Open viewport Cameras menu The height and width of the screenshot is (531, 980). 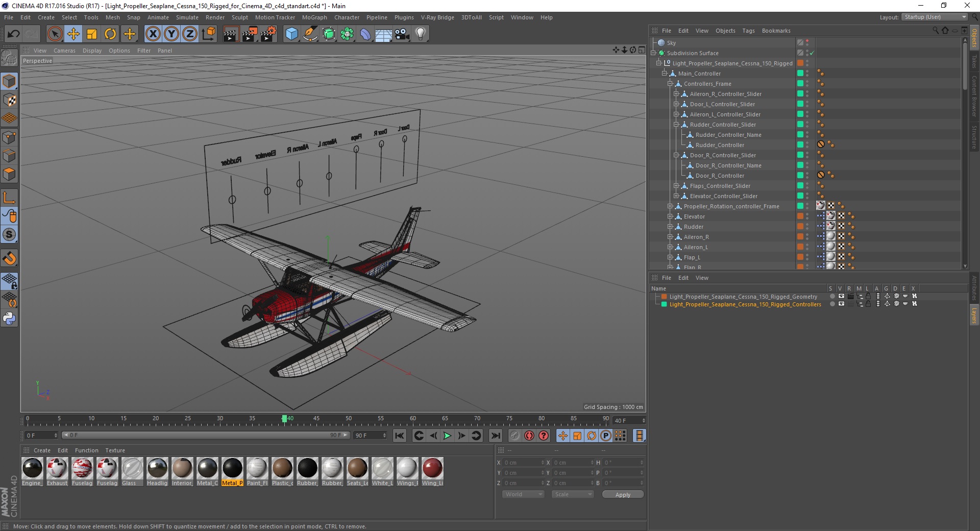pyautogui.click(x=64, y=51)
